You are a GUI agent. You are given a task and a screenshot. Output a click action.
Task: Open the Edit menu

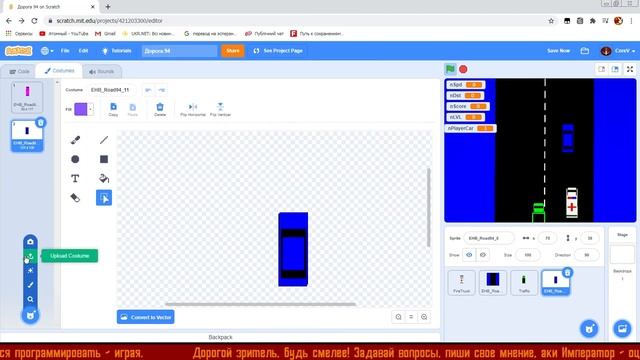83,51
